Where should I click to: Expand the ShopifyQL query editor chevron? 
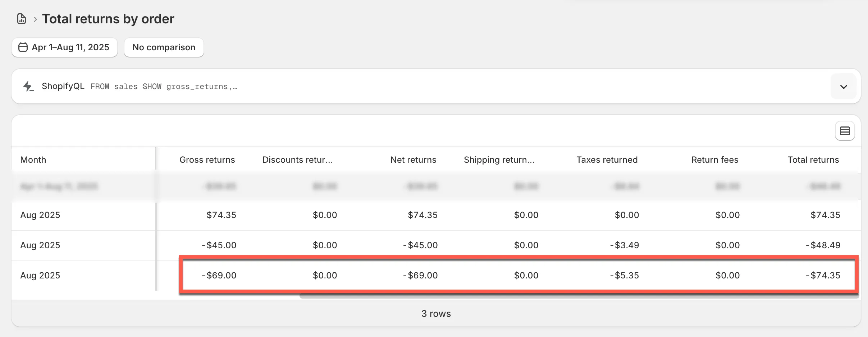pyautogui.click(x=843, y=86)
